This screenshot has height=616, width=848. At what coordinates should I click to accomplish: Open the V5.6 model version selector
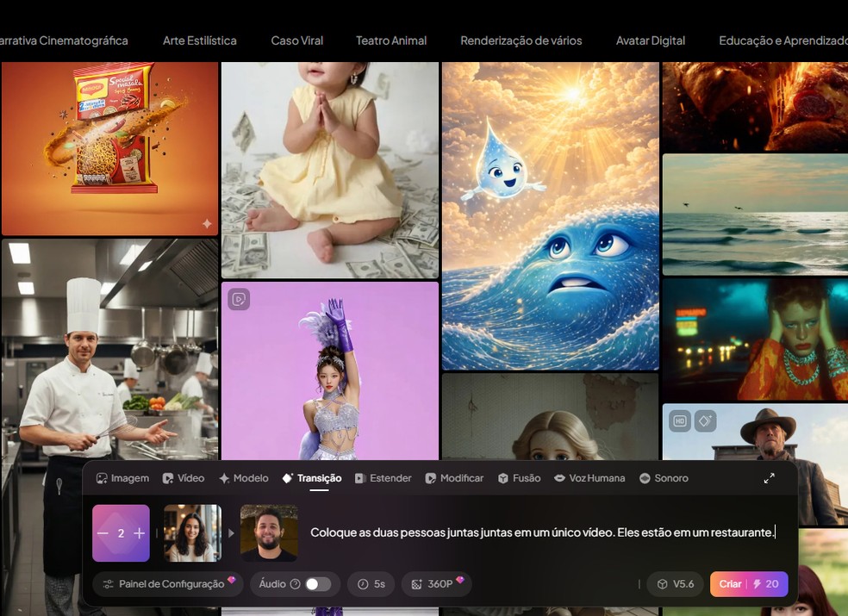[x=676, y=584]
